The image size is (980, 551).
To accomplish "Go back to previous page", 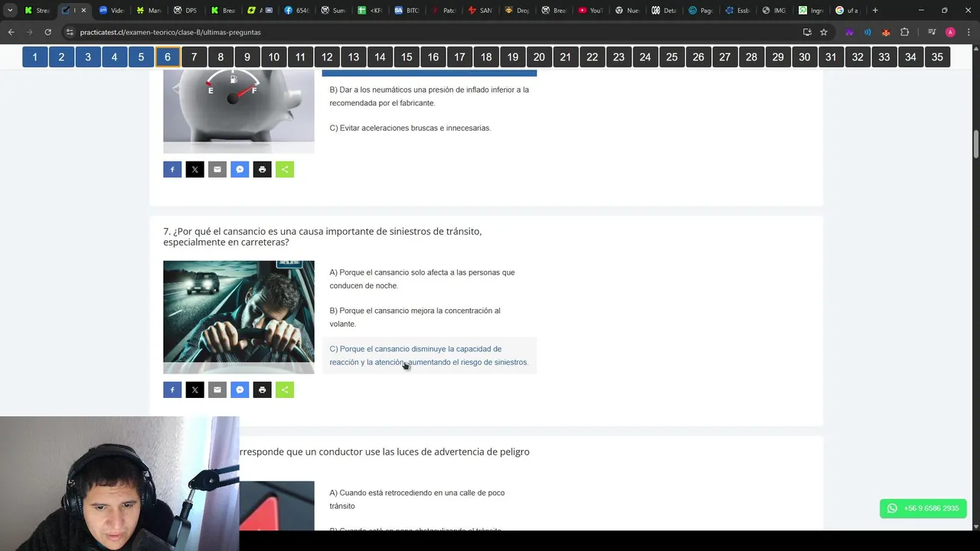I will coord(11,32).
